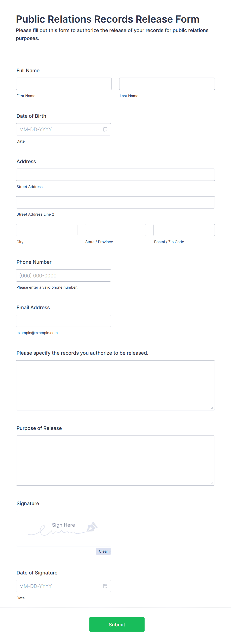Viewport: 231px width, 644px height.
Task: Select the Postal / Zip Code field
Action: [x=184, y=230]
